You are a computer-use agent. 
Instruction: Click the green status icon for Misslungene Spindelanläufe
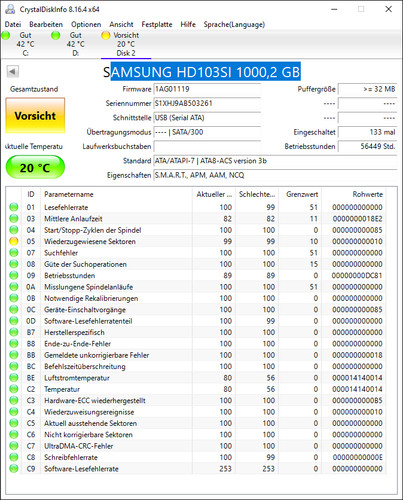point(14,287)
